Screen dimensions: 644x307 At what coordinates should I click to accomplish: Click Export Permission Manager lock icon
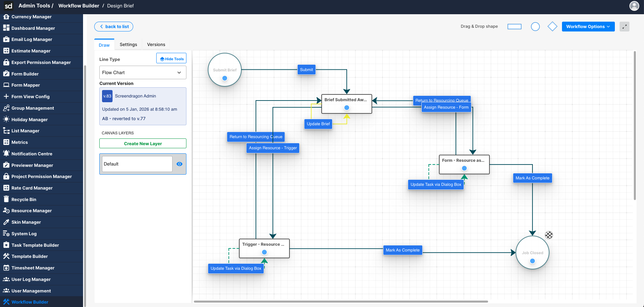6,62
